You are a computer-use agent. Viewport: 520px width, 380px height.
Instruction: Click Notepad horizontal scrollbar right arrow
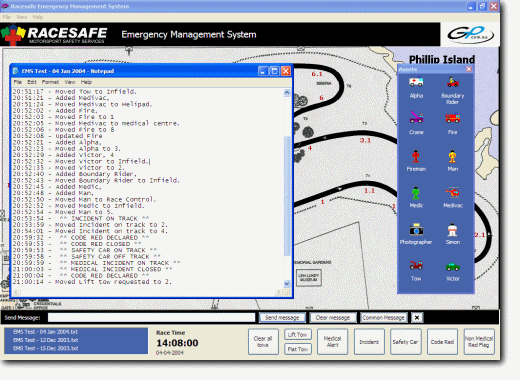[x=278, y=292]
